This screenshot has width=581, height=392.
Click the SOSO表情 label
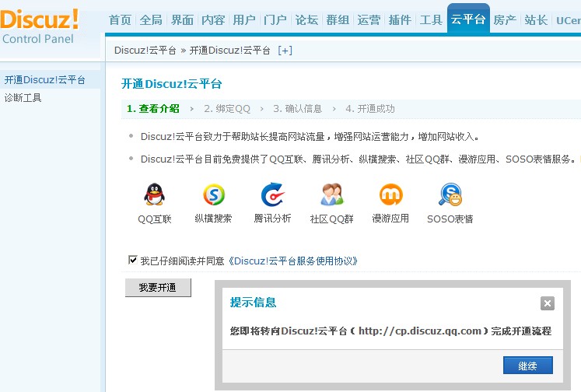pos(450,219)
